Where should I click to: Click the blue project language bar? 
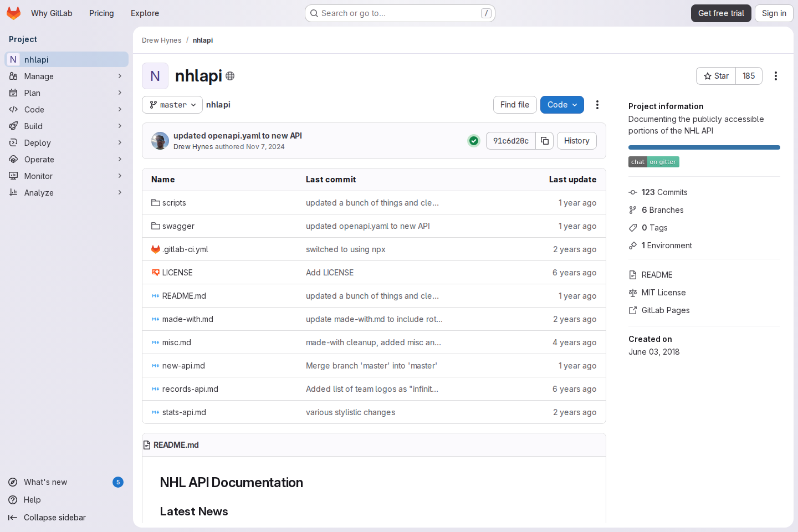(x=704, y=147)
